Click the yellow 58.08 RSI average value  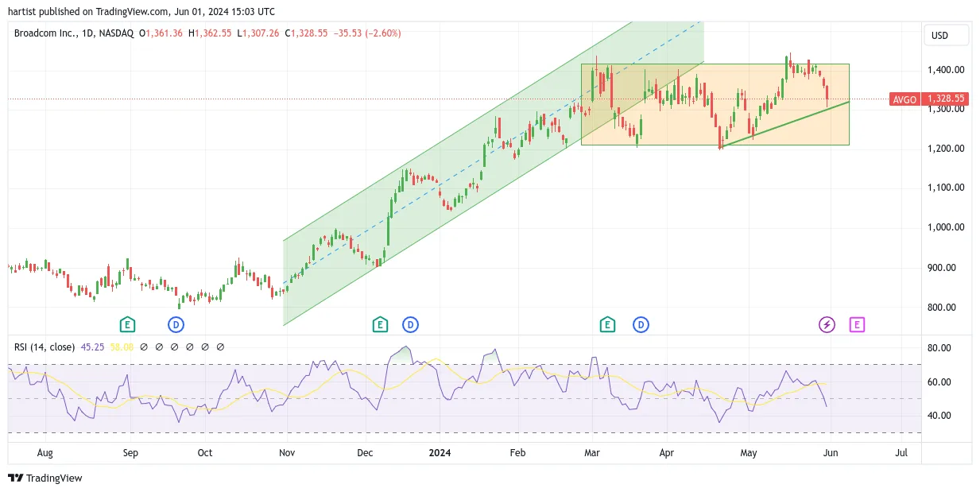coord(121,347)
